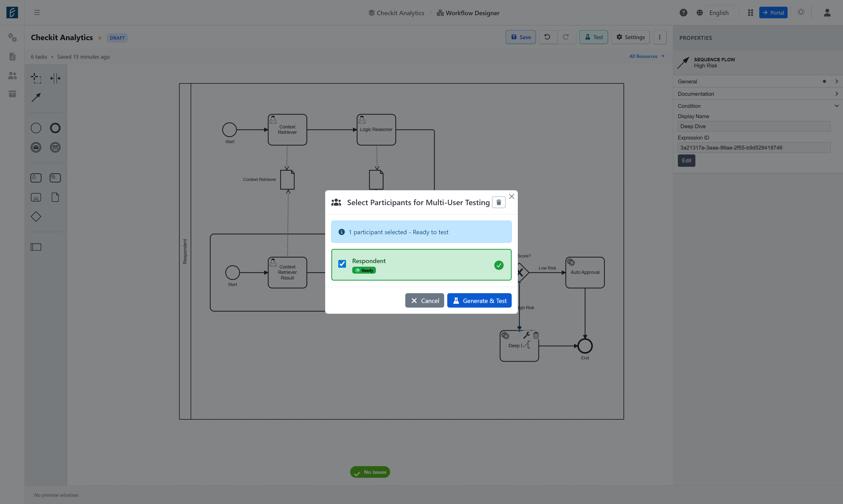The height and width of the screenshot is (504, 843).
Task: Add a service task from palette
Action: (x=55, y=178)
